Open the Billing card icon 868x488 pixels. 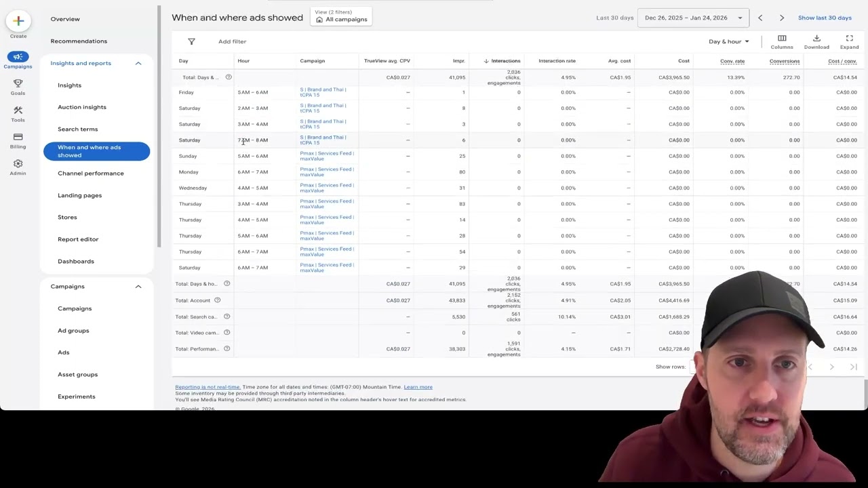click(18, 137)
